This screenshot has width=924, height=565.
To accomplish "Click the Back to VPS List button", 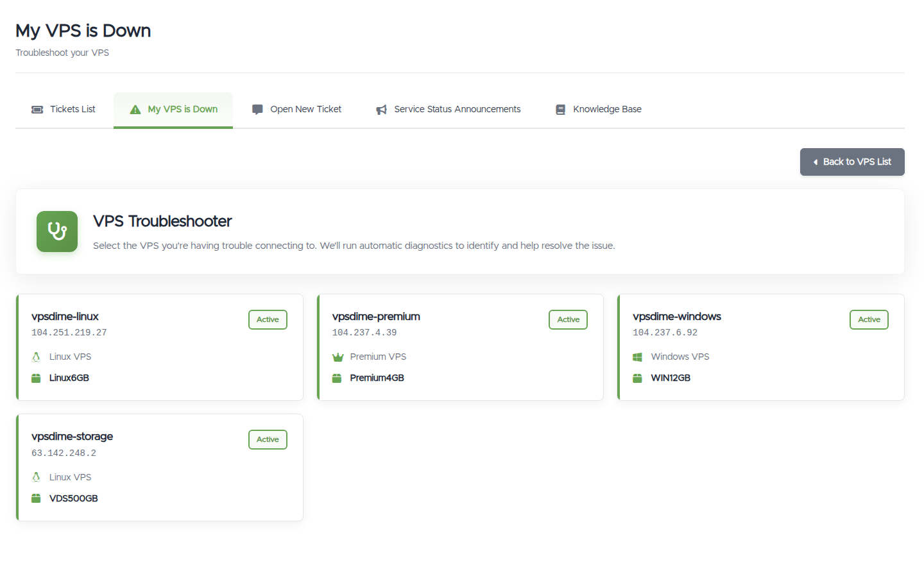I will coord(852,162).
